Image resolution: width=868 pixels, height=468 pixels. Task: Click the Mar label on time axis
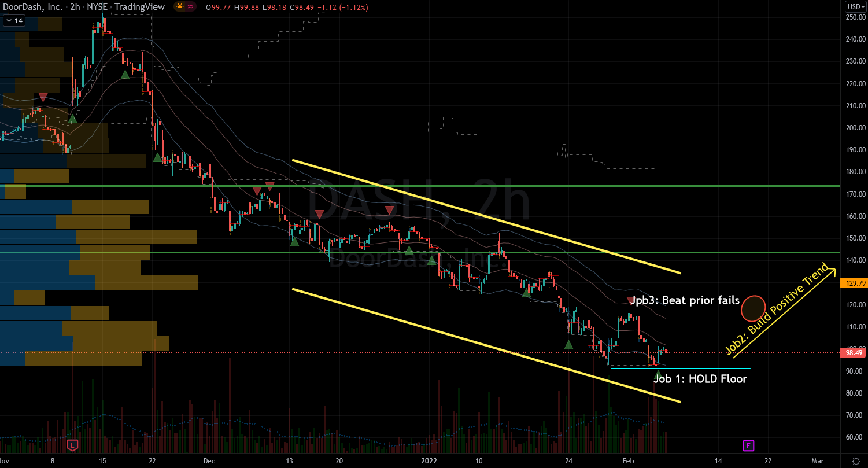coord(817,461)
